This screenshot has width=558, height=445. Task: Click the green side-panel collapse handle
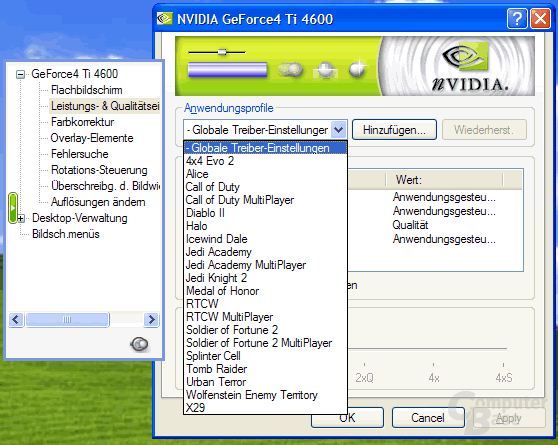click(x=13, y=208)
